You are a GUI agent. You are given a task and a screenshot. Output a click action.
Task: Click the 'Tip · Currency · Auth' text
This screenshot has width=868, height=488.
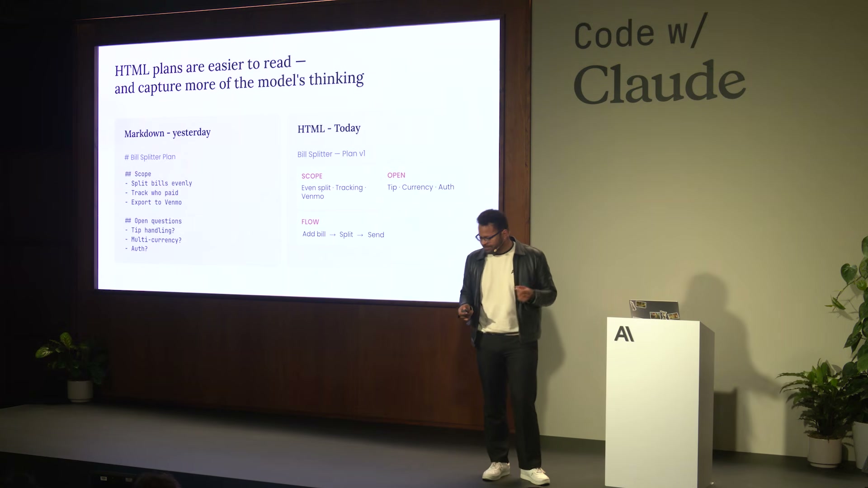[x=420, y=187]
